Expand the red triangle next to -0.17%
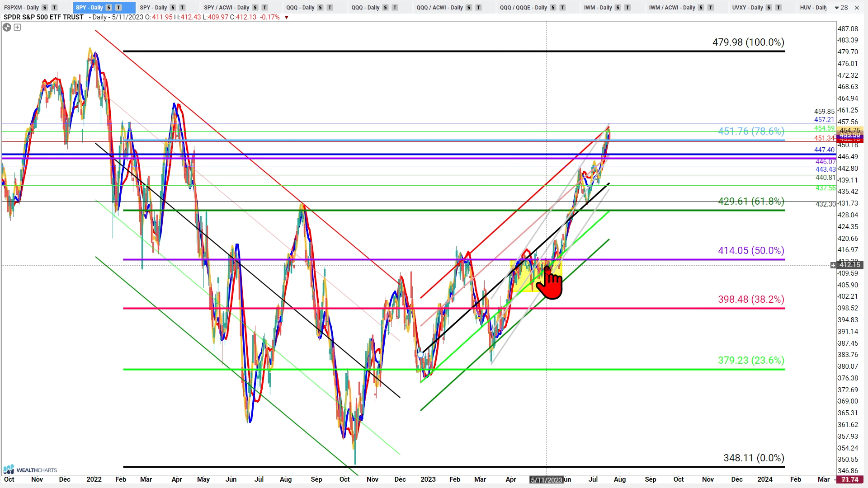868x488 pixels. coord(286,18)
